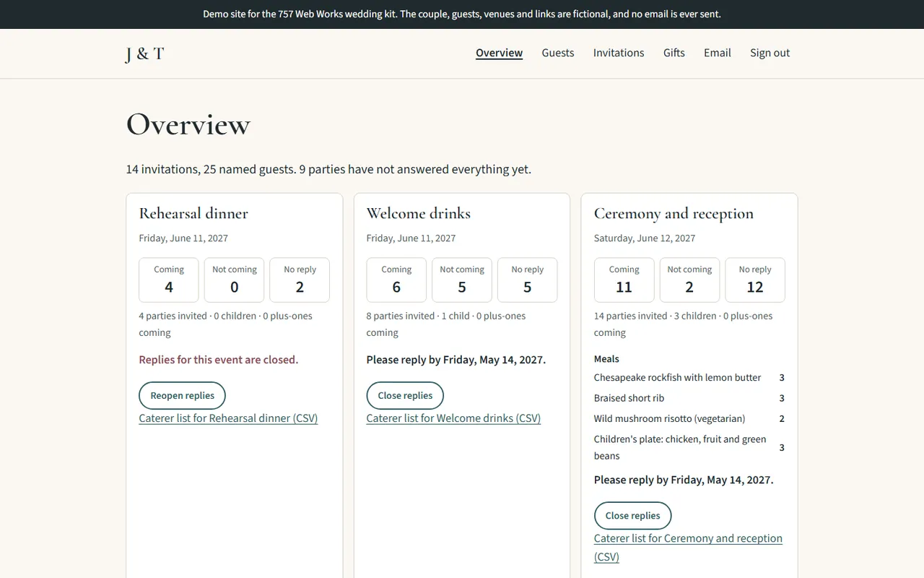This screenshot has width=924, height=578.
Task: Download caterer list for Ceremony and reception CSV
Action: coord(688,547)
